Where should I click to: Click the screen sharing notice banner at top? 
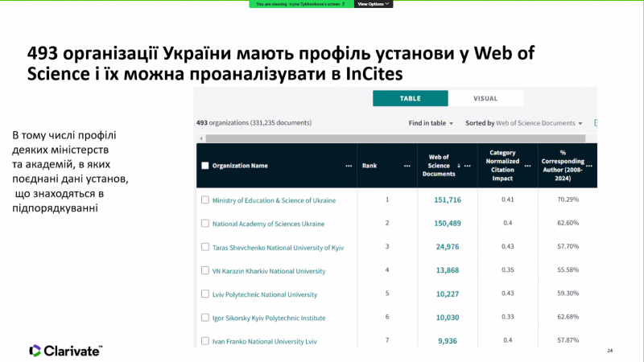(x=301, y=4)
